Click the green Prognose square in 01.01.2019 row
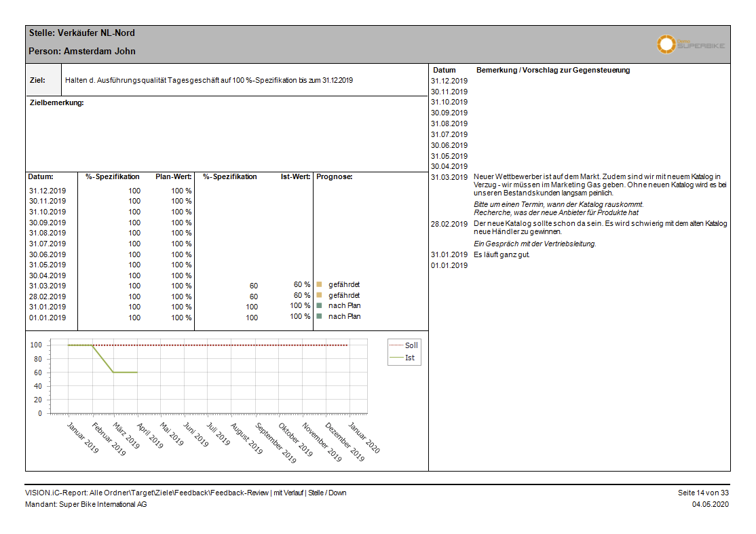The width and height of the screenshot is (756, 534). (x=319, y=316)
